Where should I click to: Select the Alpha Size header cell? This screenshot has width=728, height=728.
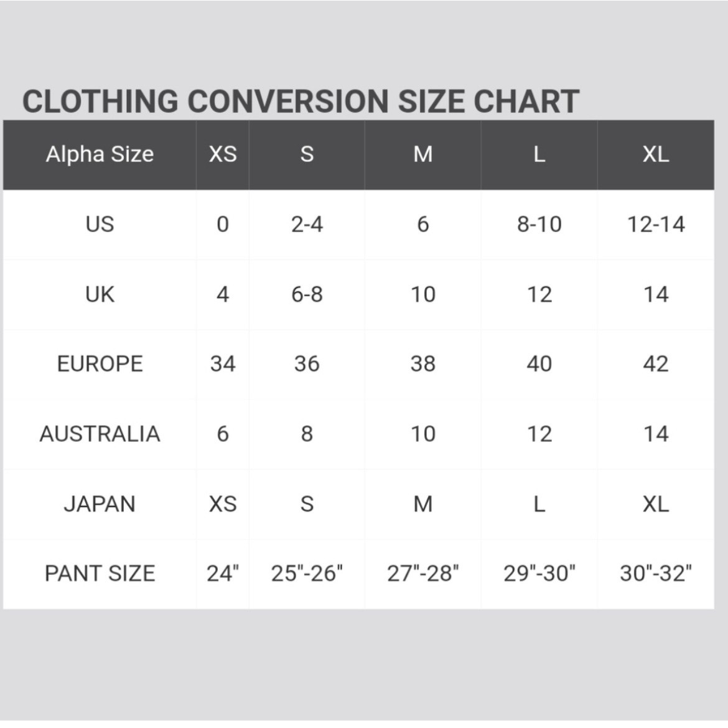click(100, 154)
